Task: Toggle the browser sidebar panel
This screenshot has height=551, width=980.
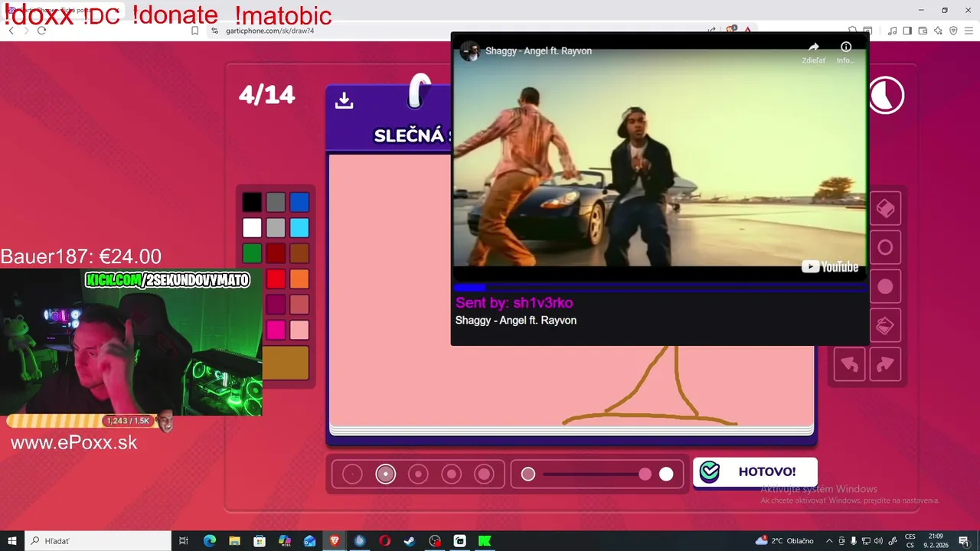Action: pos(907,31)
